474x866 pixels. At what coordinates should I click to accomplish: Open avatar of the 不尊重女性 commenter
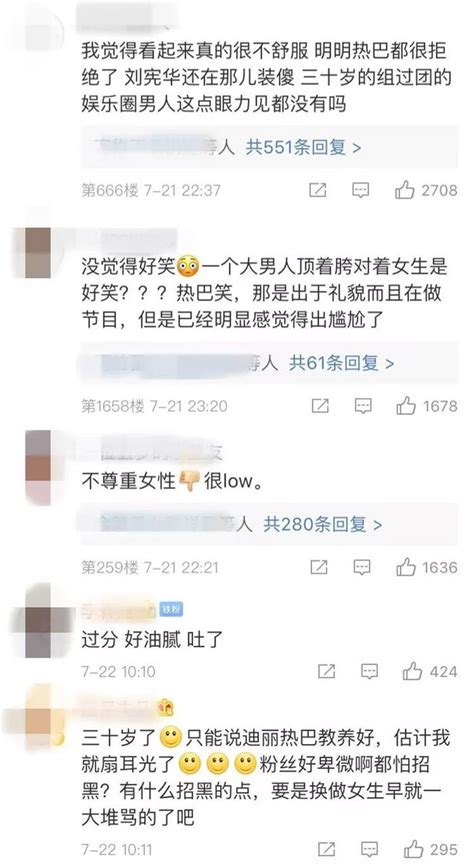point(38,468)
